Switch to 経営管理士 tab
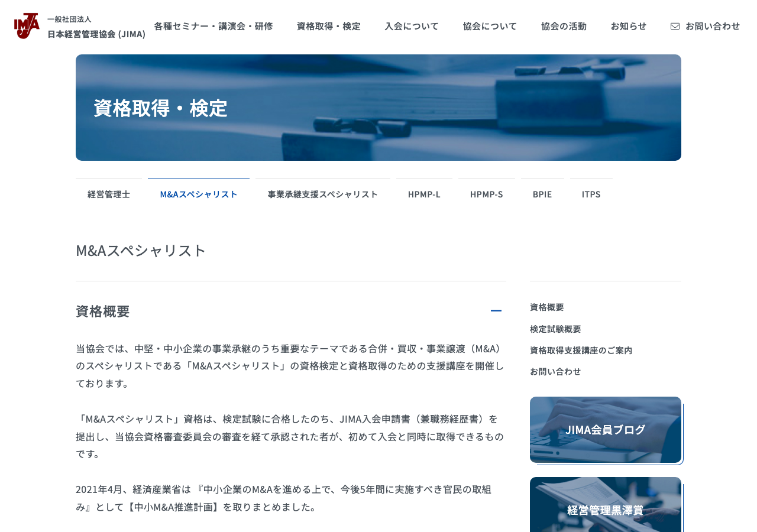Image resolution: width=757 pixels, height=532 pixels. click(109, 194)
